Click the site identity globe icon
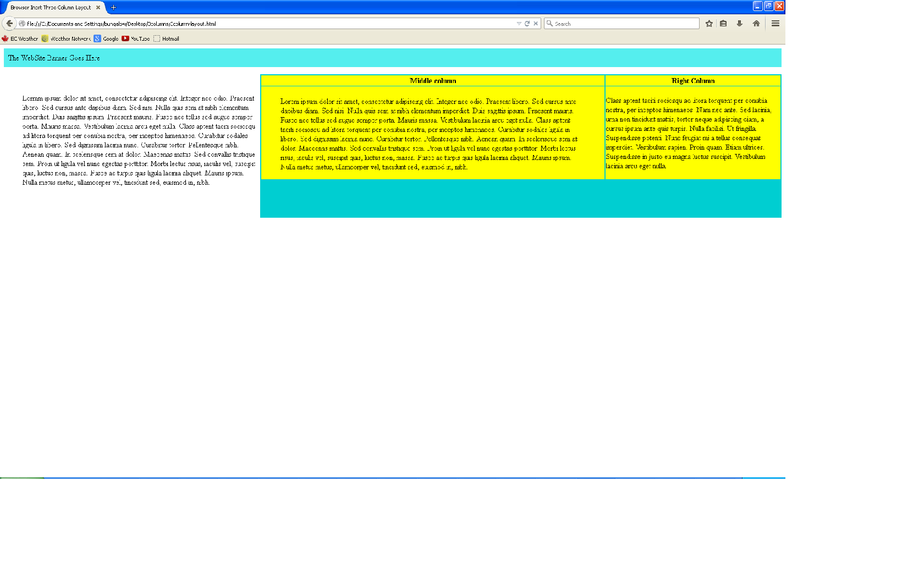Image resolution: width=924 pixels, height=563 pixels. [x=22, y=24]
